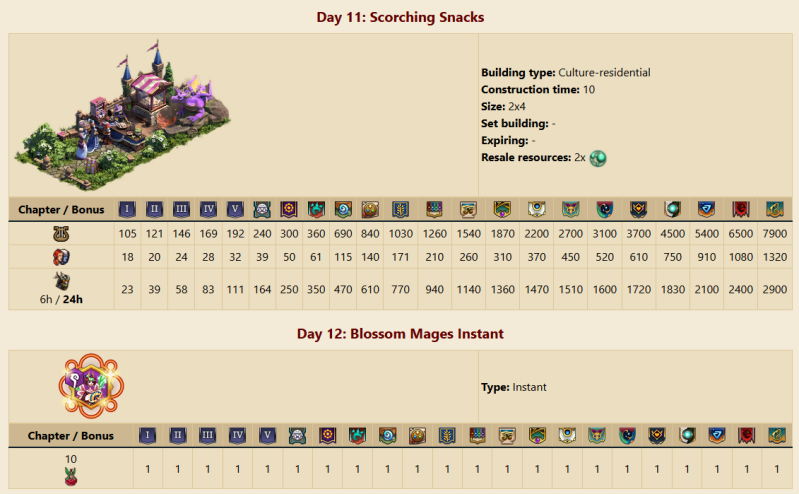Click the last chapter icon in Scorching Snacks header
The width and height of the screenshot is (799, 494).
click(774, 210)
